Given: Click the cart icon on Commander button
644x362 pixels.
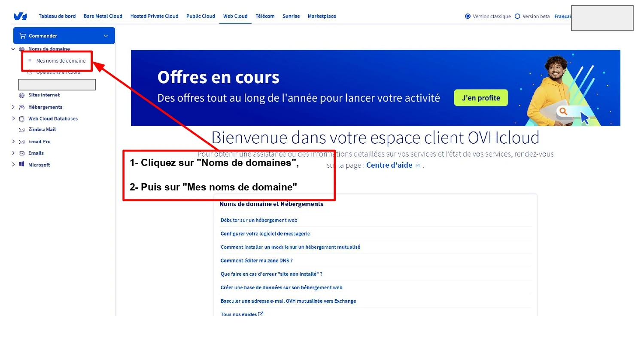Looking at the screenshot, I should coord(22,36).
